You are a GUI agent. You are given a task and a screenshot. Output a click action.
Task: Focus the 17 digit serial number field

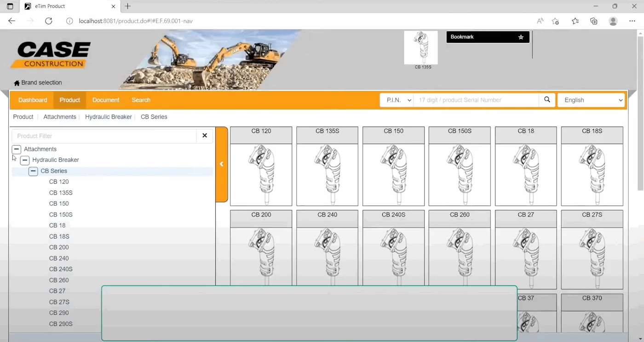(x=476, y=100)
